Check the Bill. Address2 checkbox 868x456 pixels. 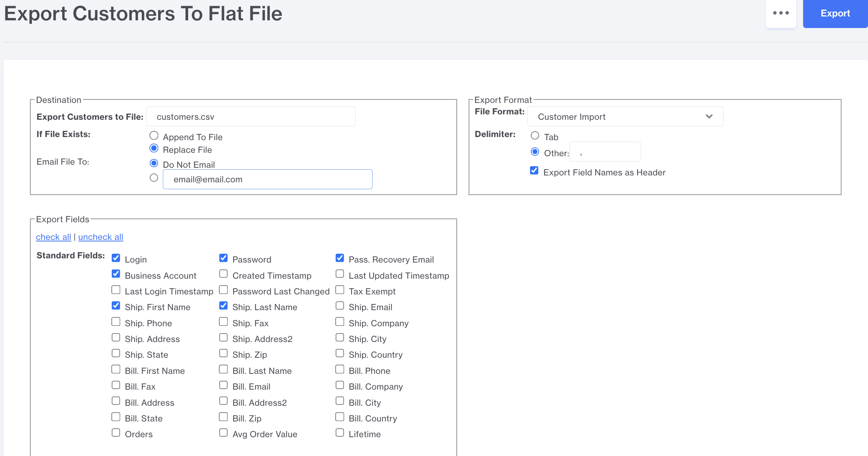click(x=223, y=401)
